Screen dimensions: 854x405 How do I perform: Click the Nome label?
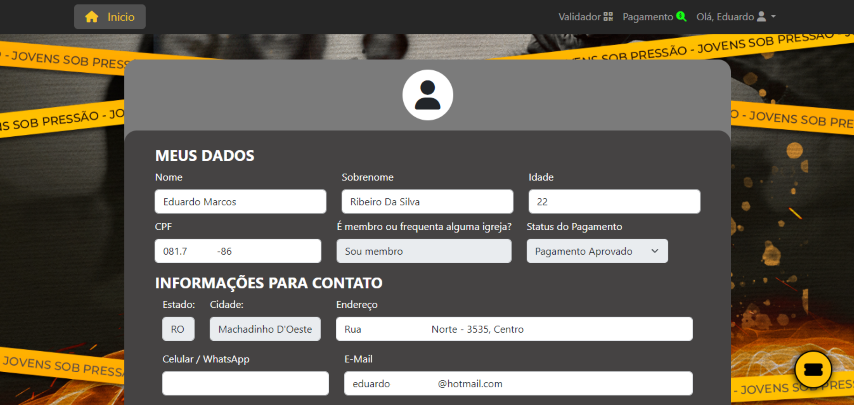click(x=169, y=177)
